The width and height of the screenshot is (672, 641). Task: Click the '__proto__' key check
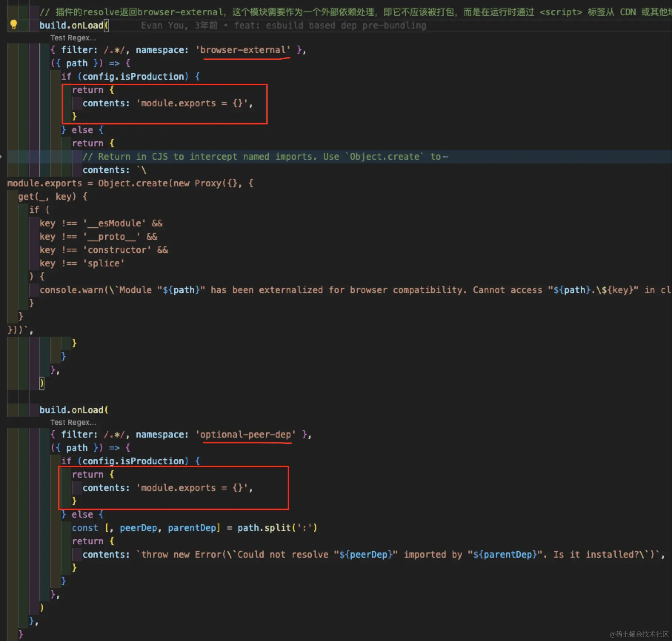(99, 237)
